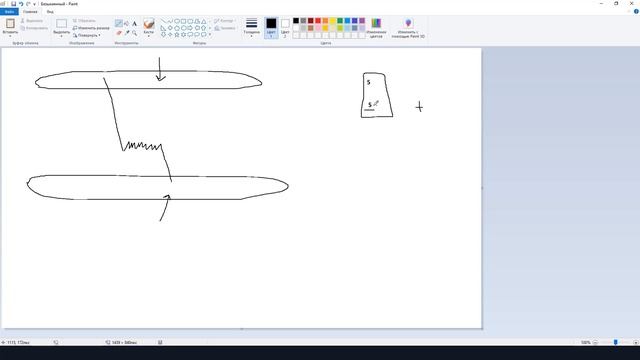Image resolution: width=640 pixels, height=360 pixels.
Task: Pick the black color swatch
Action: (x=296, y=21)
